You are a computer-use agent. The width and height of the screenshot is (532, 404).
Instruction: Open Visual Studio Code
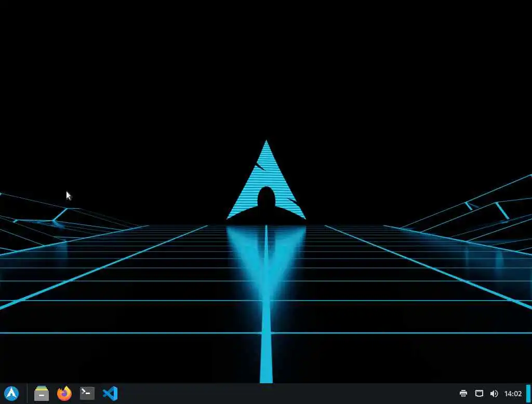click(x=110, y=394)
